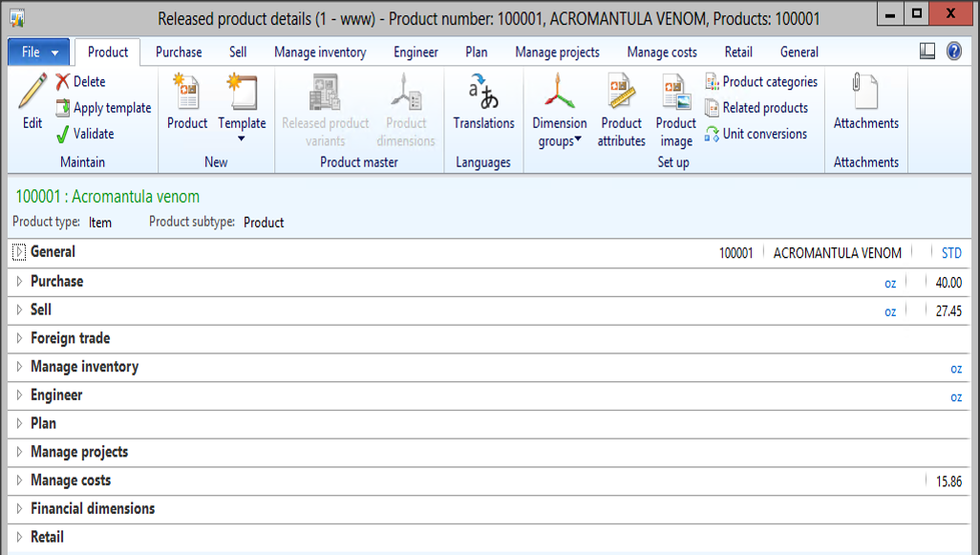This screenshot has width=980, height=555.
Task: Click the Unit conversions button
Action: pyautogui.click(x=756, y=134)
